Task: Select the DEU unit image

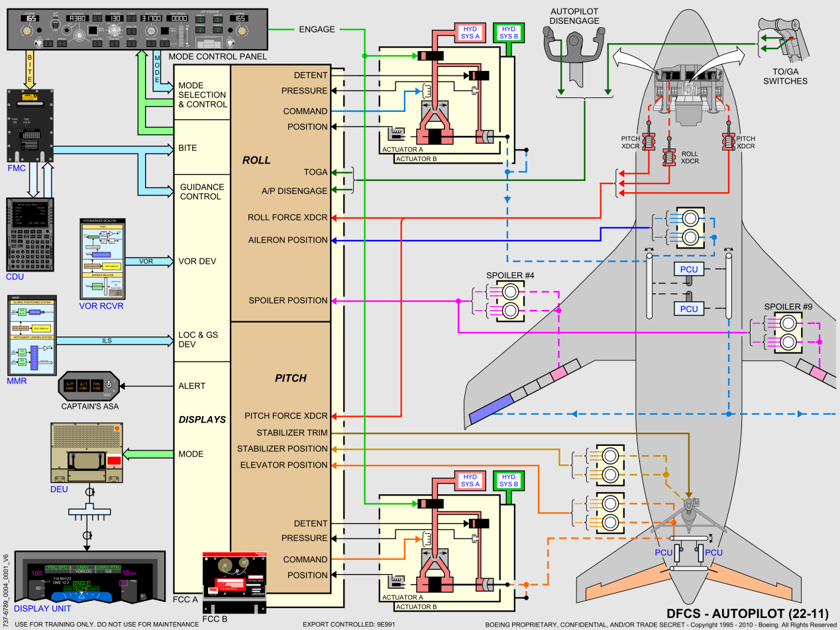Action: [x=87, y=452]
